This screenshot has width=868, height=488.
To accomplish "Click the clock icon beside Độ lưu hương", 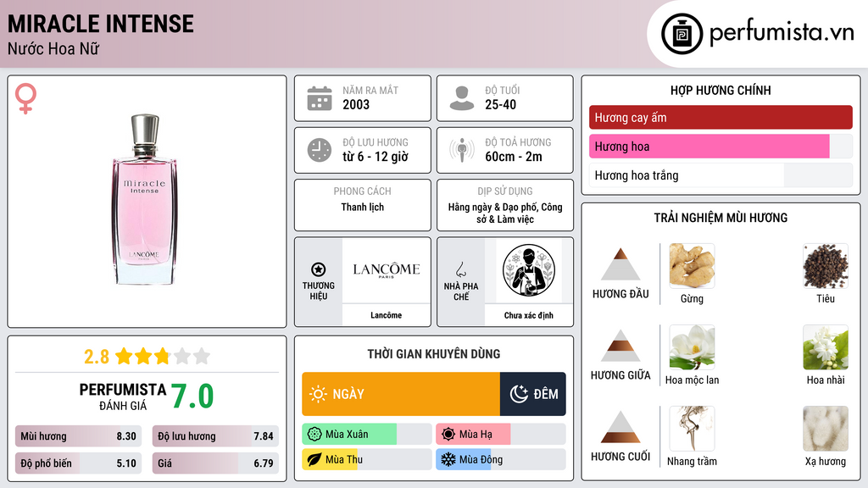I will point(320,150).
